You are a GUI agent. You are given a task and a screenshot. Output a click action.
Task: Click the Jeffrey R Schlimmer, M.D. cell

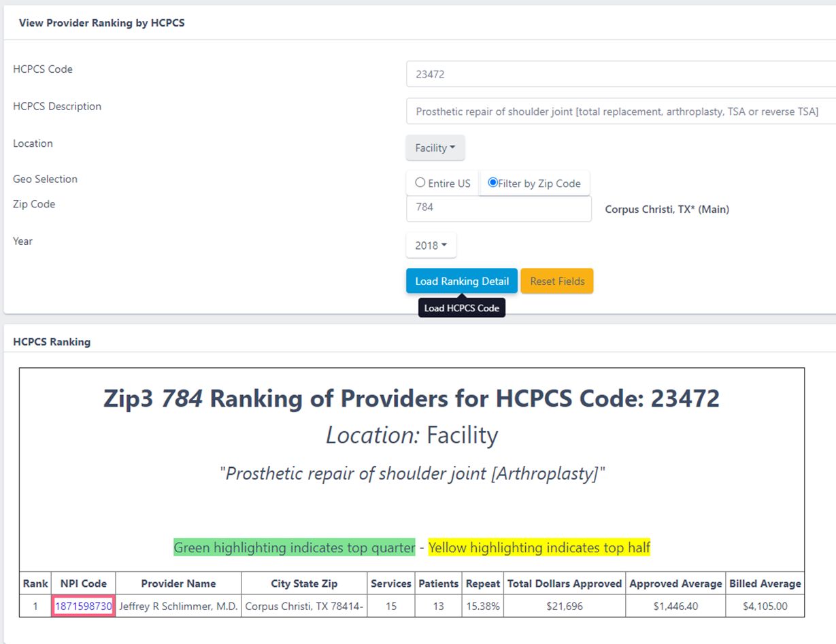point(178,606)
